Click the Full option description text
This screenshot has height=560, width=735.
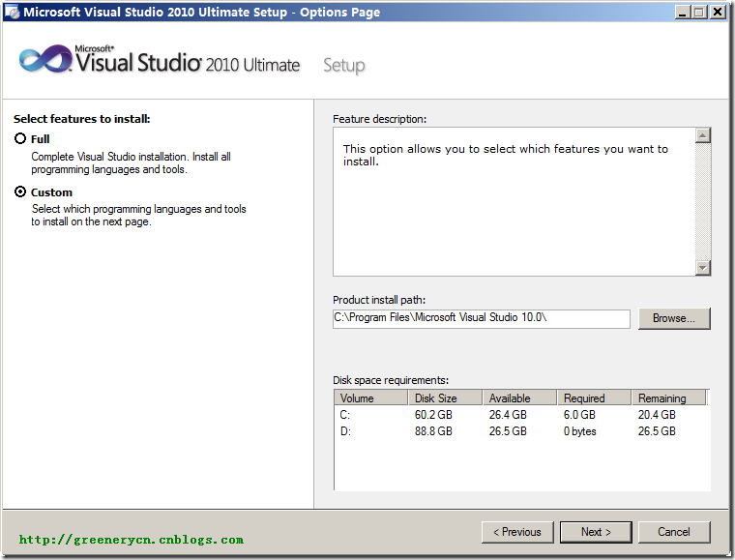click(131, 163)
